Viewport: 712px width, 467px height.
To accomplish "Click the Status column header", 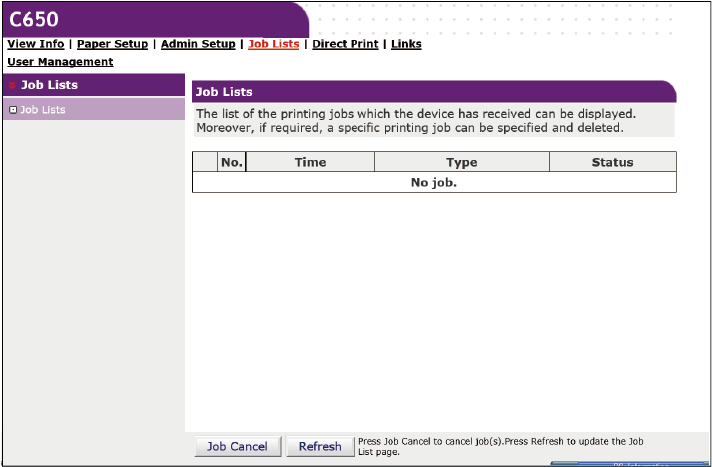I will point(612,162).
